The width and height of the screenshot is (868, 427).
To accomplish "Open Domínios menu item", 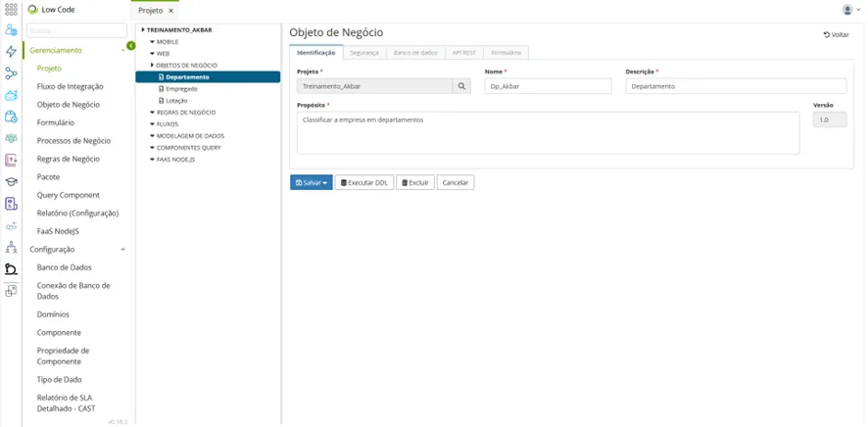I will (53, 314).
